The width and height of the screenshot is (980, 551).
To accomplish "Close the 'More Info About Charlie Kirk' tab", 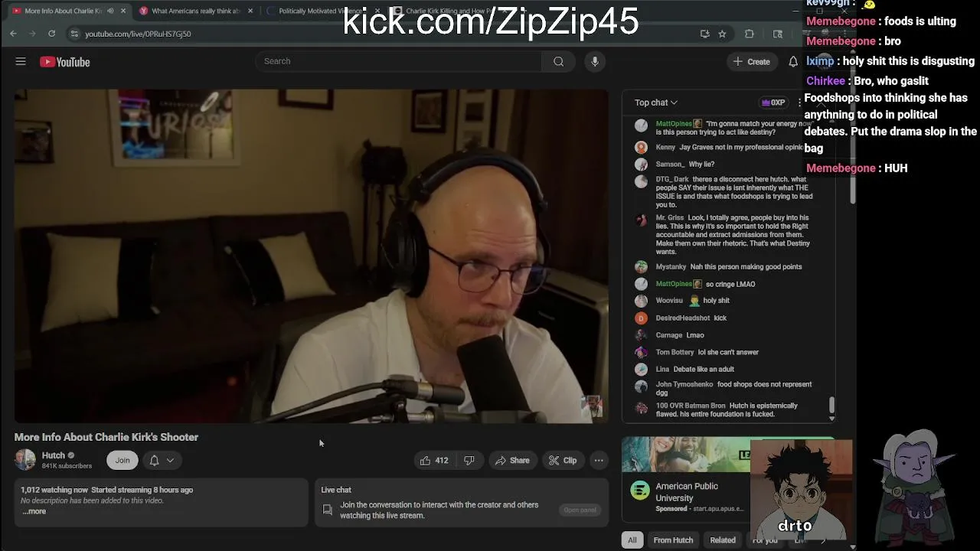I will pos(122,11).
